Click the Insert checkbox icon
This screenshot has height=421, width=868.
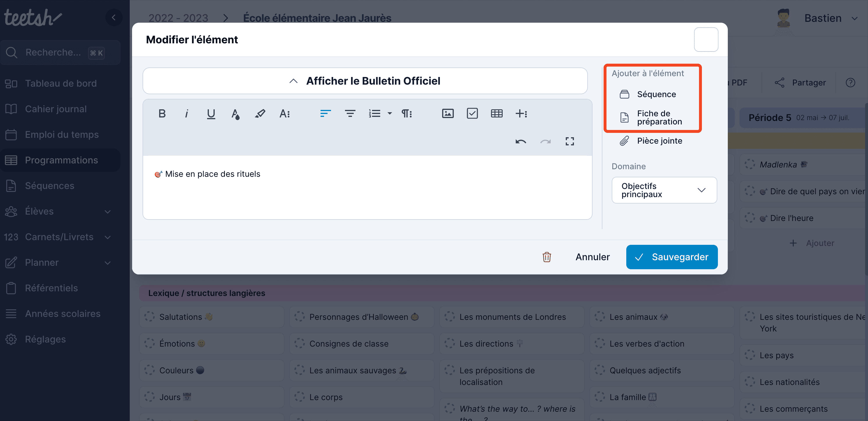(x=472, y=113)
